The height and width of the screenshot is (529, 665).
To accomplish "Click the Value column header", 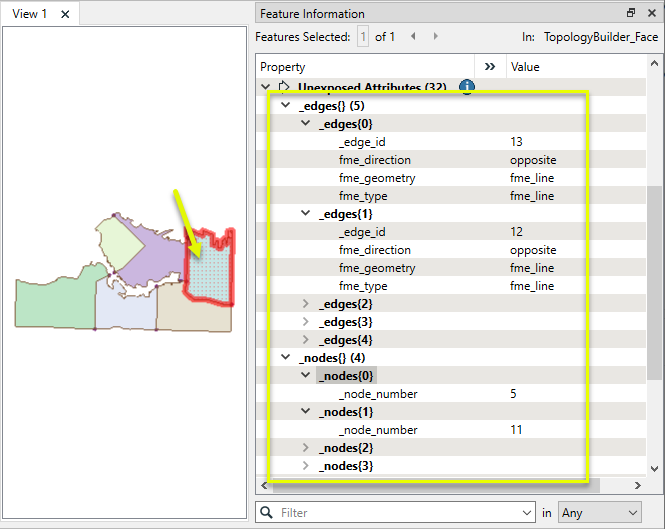I will pos(524,67).
